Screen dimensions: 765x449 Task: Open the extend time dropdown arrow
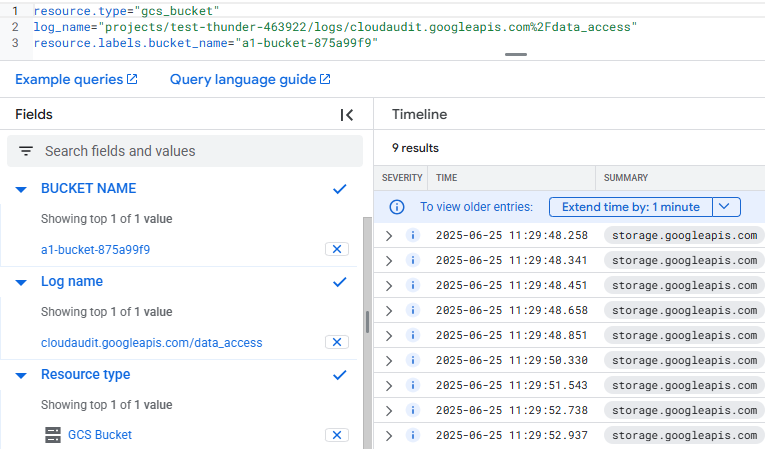[x=726, y=207]
